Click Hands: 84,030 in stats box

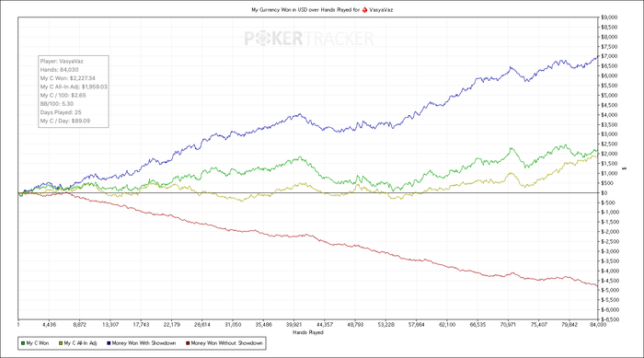pyautogui.click(x=59, y=70)
